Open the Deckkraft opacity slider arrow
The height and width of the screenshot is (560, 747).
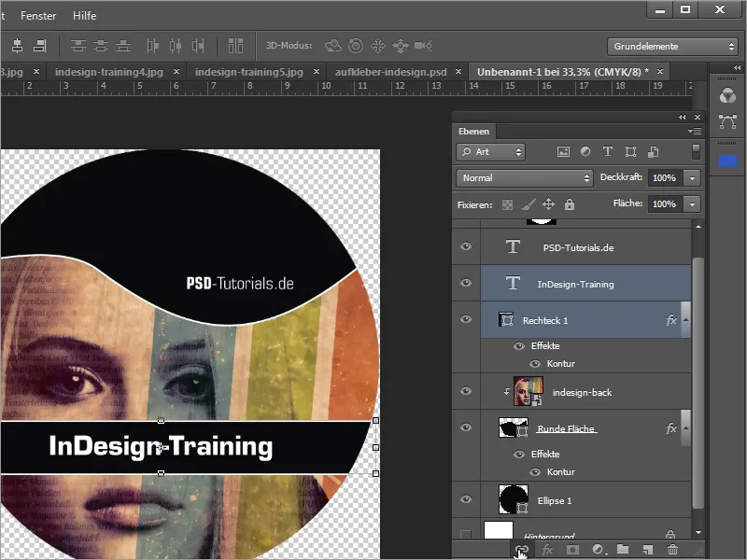click(691, 177)
